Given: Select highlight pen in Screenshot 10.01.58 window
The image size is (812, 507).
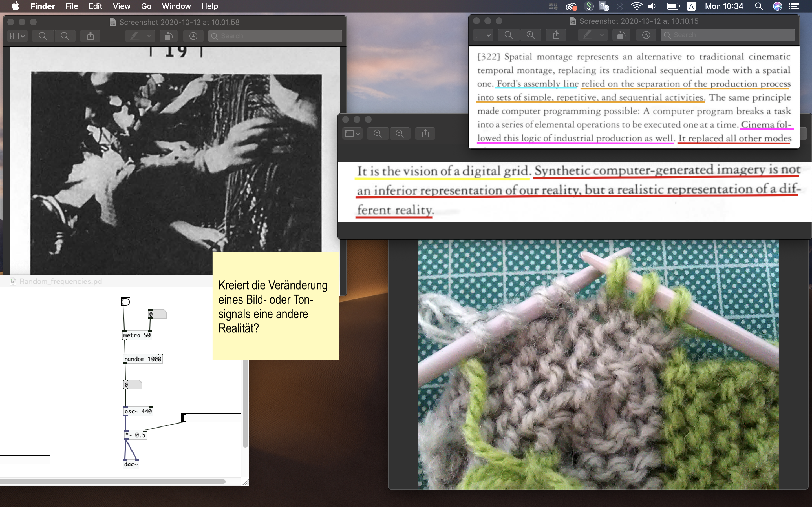Looking at the screenshot, I should click(134, 36).
